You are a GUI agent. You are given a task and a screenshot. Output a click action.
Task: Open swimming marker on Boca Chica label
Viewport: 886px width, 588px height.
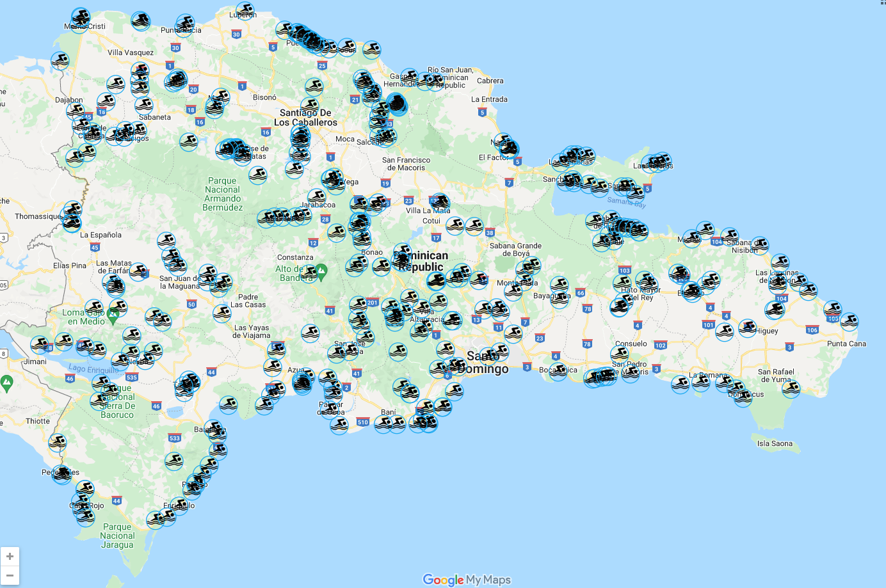tap(558, 372)
